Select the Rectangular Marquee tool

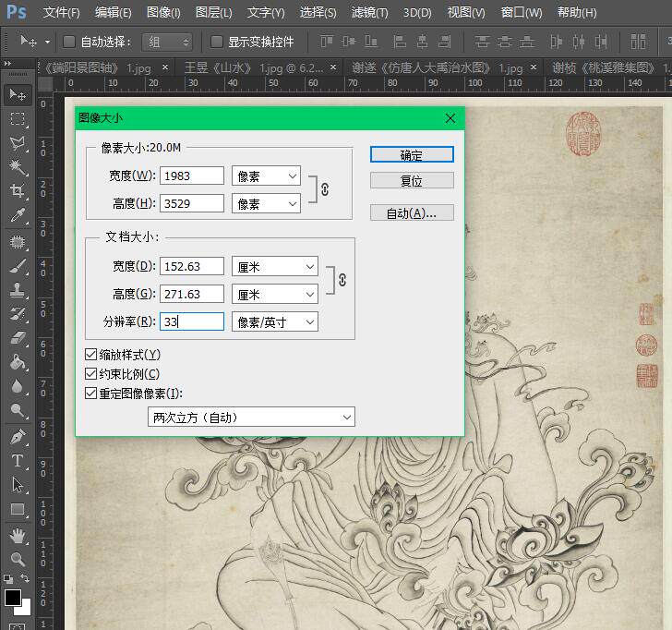click(x=18, y=119)
